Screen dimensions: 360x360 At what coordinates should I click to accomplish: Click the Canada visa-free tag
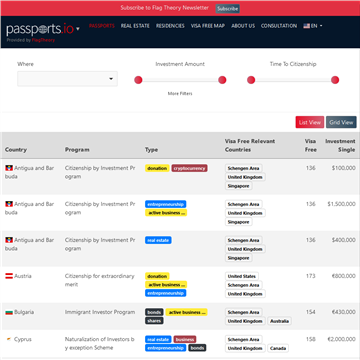coord(278,348)
